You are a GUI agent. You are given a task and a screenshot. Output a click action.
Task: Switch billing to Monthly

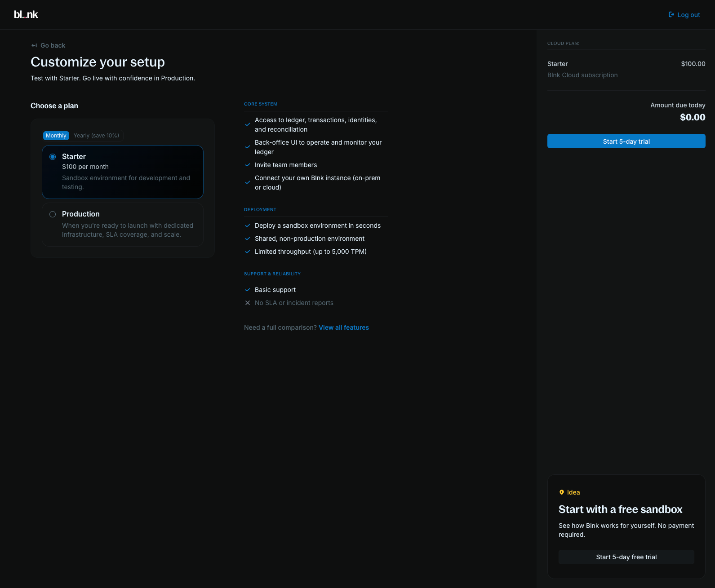point(56,136)
